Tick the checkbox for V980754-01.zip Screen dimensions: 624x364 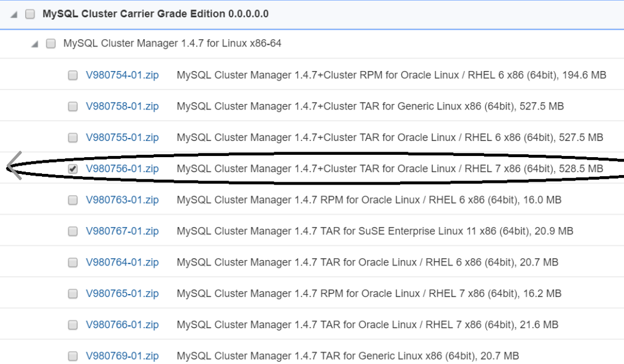click(73, 75)
